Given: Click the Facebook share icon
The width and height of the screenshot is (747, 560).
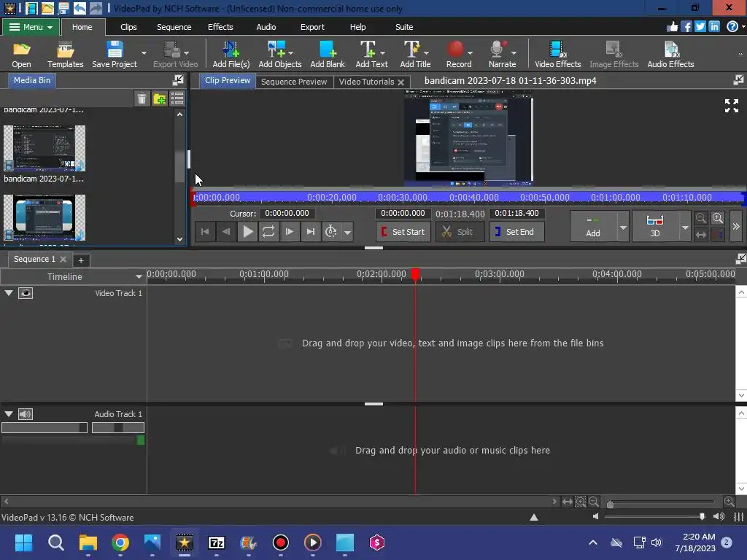Looking at the screenshot, I should (686, 27).
